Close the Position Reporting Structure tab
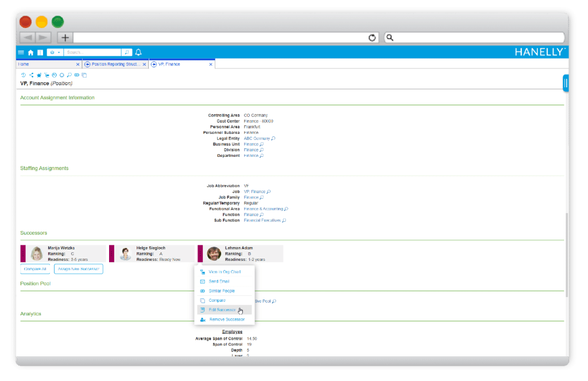 (144, 64)
